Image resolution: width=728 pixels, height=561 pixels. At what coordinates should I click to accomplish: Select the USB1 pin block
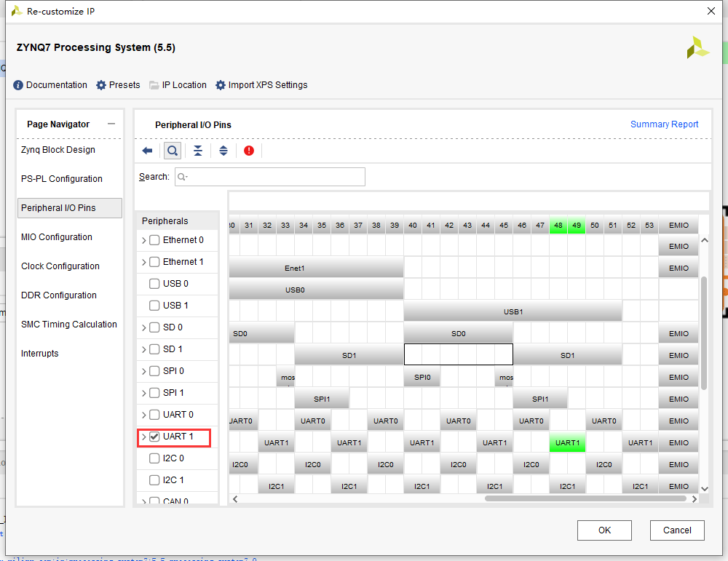(x=513, y=312)
